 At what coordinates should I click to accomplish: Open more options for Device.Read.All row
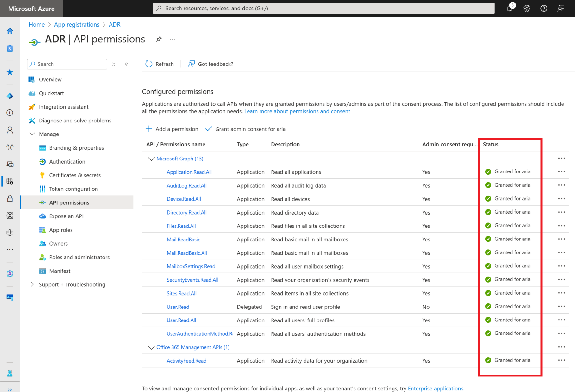click(x=562, y=199)
